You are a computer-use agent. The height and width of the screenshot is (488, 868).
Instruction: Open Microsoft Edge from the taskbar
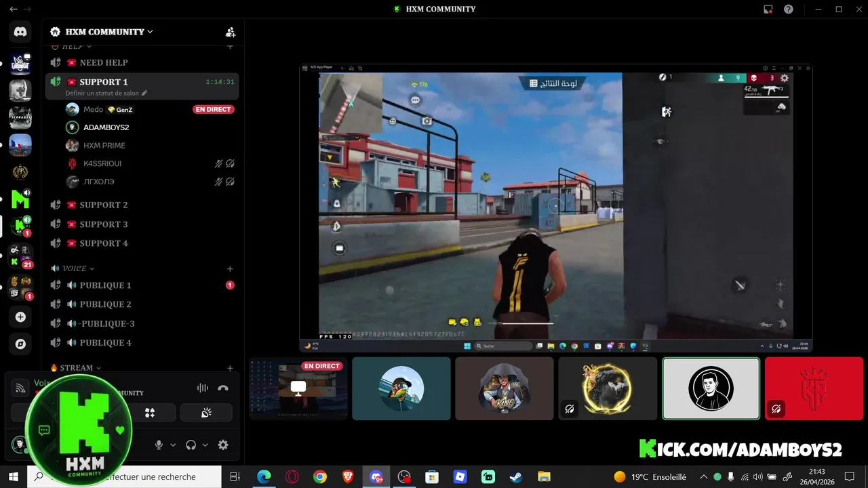click(x=264, y=477)
